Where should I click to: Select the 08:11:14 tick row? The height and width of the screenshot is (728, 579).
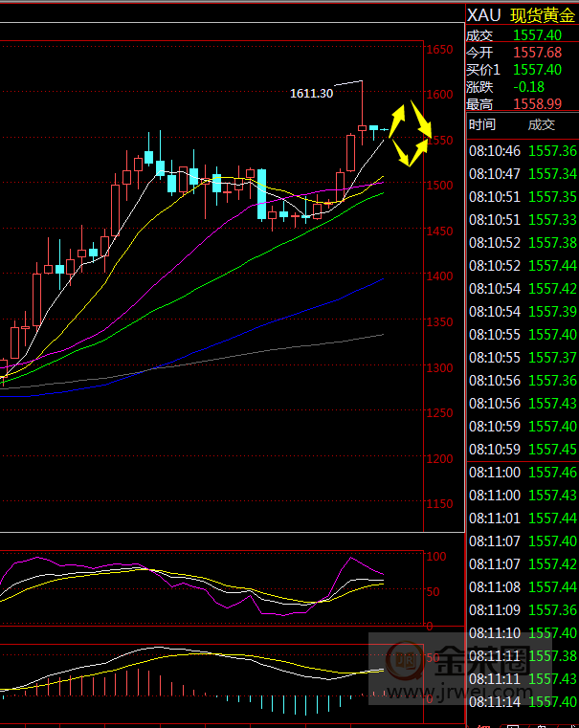pyautogui.click(x=523, y=701)
